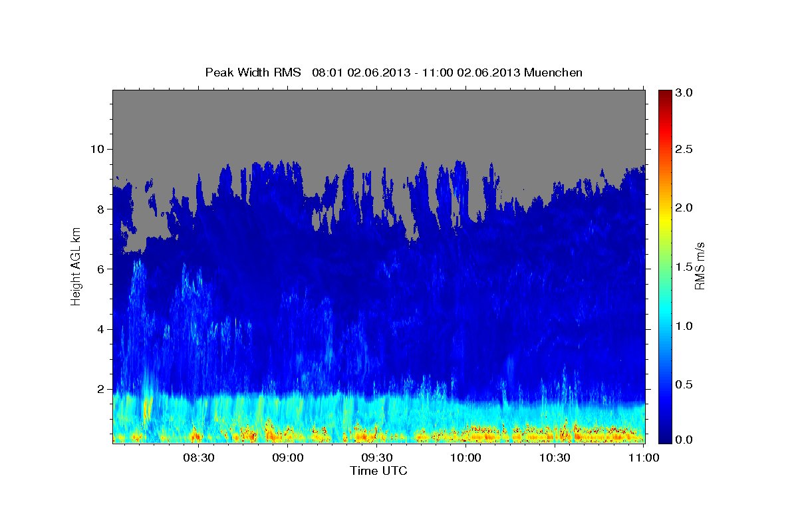Image resolution: width=798 pixels, height=532 pixels.
Task: Click the 11:00 time tick label
Action: click(x=643, y=458)
